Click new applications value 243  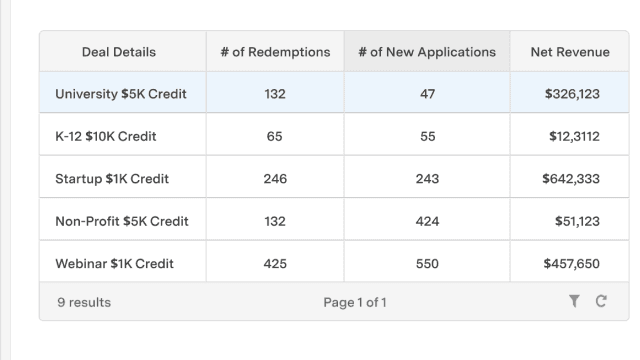click(x=427, y=179)
